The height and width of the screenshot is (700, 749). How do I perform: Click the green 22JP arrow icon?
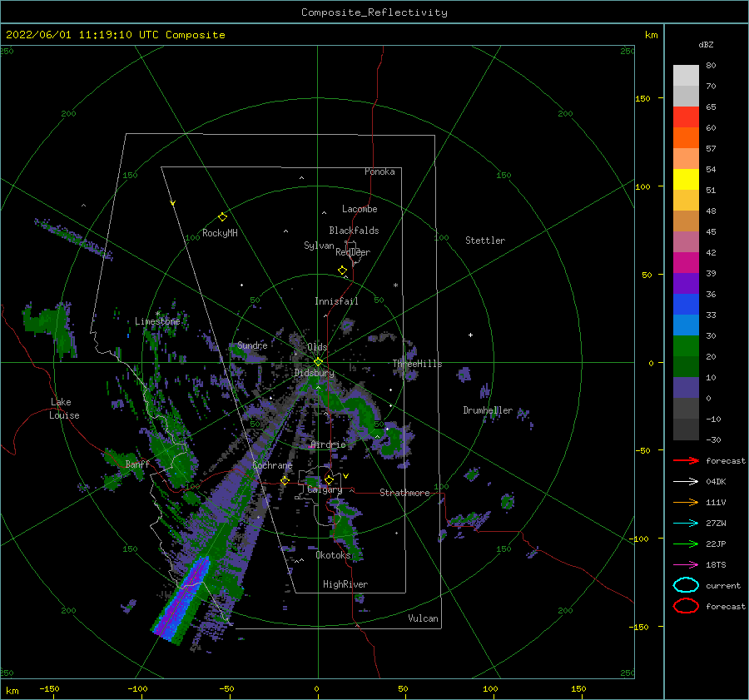tap(686, 544)
